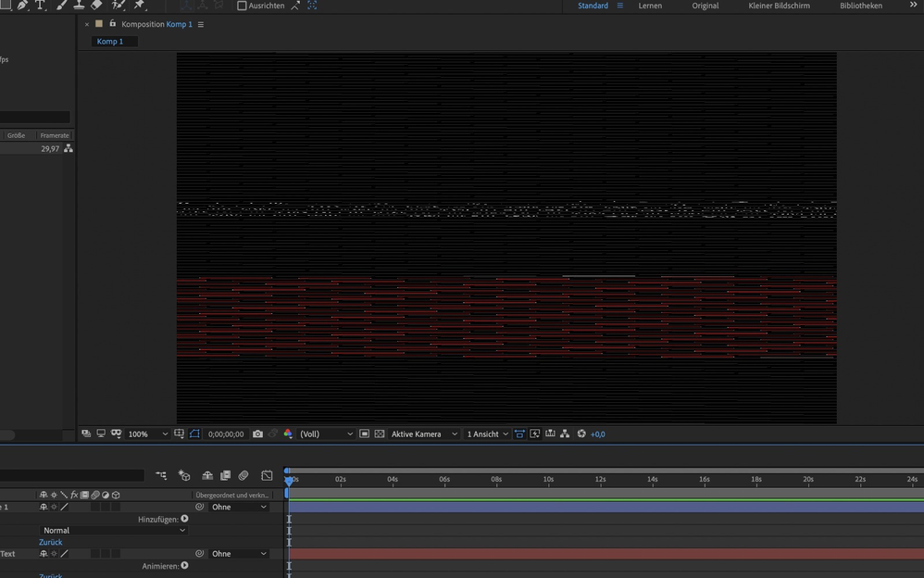The height and width of the screenshot is (578, 924).
Task: Click the 10s mark on time ruler
Action: coord(548,480)
